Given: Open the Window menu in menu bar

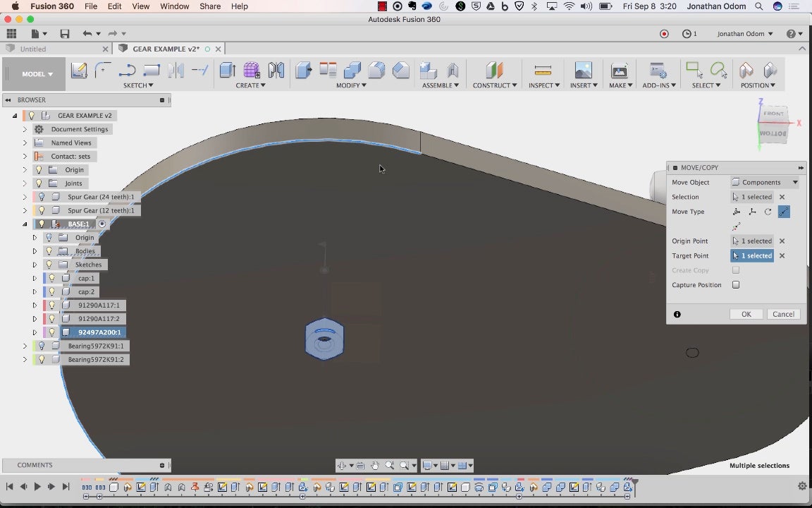Looking at the screenshot, I should tap(174, 6).
